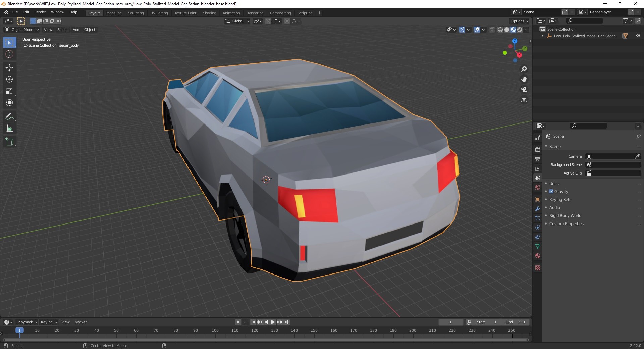The width and height of the screenshot is (644, 349).
Task: Open the World properties tab
Action: [538, 187]
